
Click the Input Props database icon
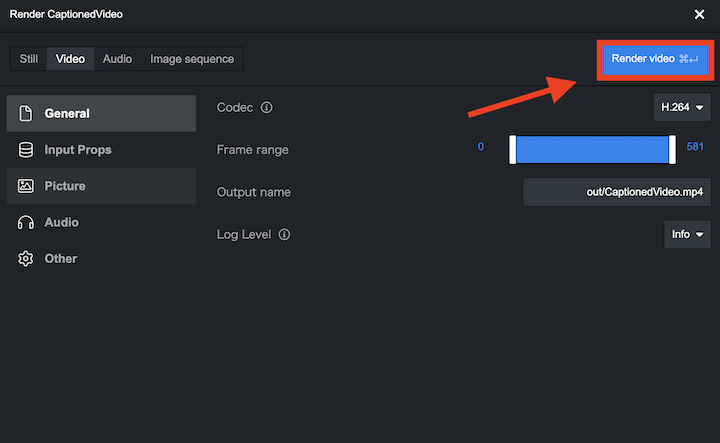coord(26,150)
